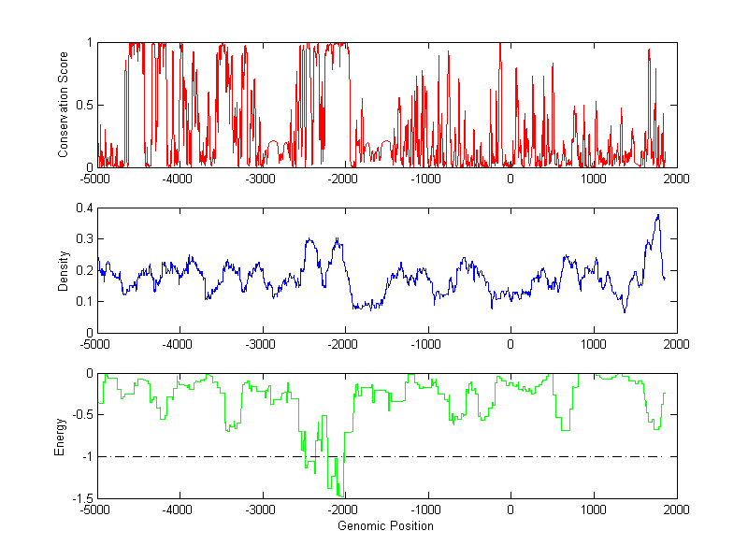This screenshot has width=748, height=560.
Task: Click the "Energy" y-axis label
Action: (60, 436)
